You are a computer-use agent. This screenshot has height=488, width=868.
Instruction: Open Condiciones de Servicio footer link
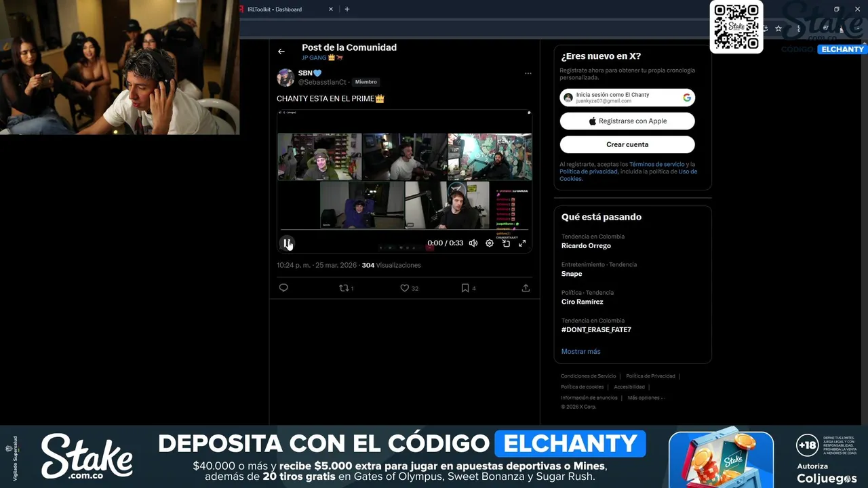click(x=589, y=376)
